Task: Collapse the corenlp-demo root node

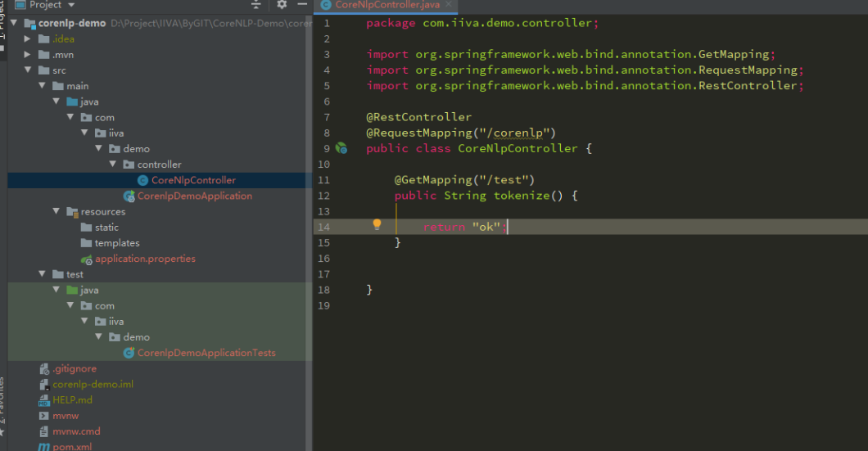Action: click(14, 23)
